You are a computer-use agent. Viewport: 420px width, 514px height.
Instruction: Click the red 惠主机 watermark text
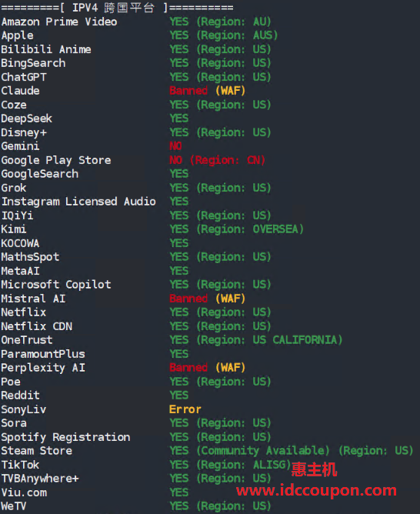314,469
